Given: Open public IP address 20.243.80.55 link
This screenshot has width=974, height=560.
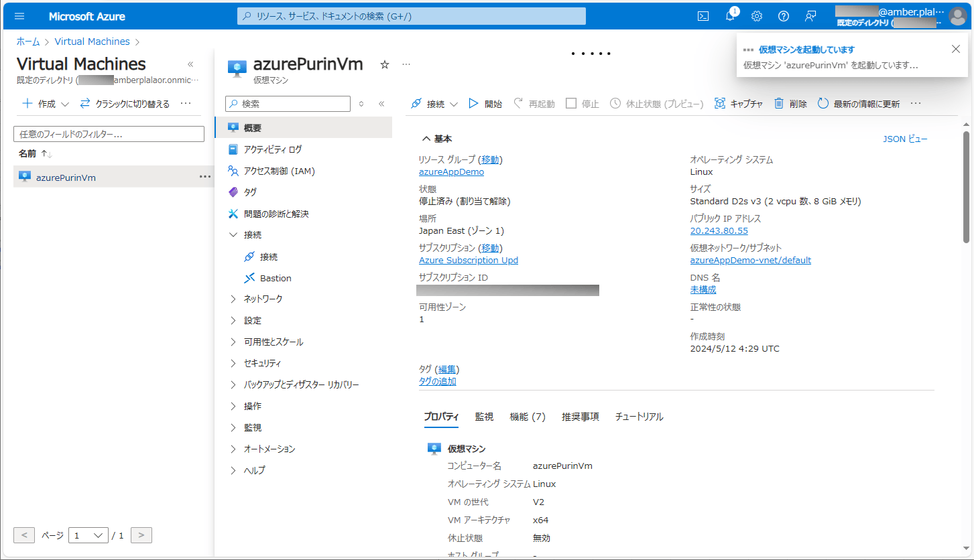Looking at the screenshot, I should coord(719,231).
